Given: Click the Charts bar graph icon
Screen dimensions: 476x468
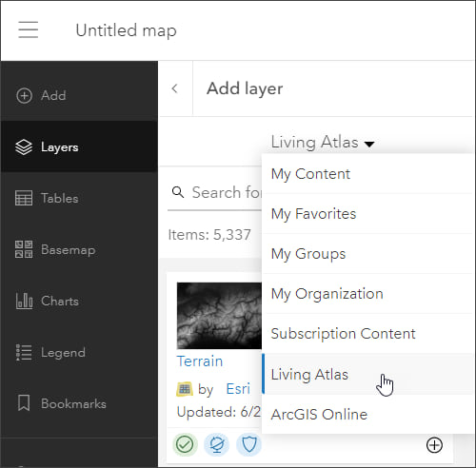Looking at the screenshot, I should coord(24,301).
